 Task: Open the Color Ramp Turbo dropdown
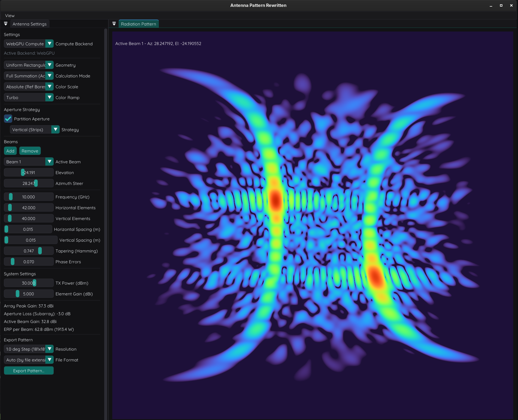coord(29,97)
